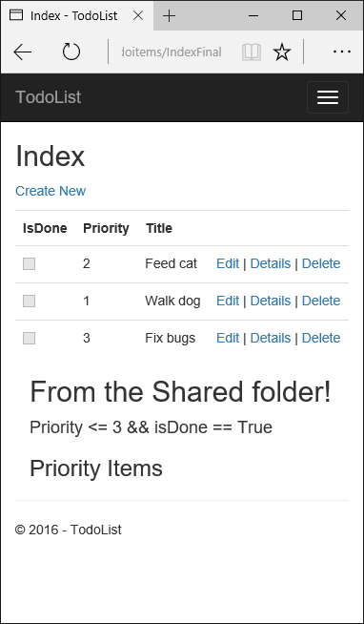Edit the Fix bugs item

coord(228,338)
